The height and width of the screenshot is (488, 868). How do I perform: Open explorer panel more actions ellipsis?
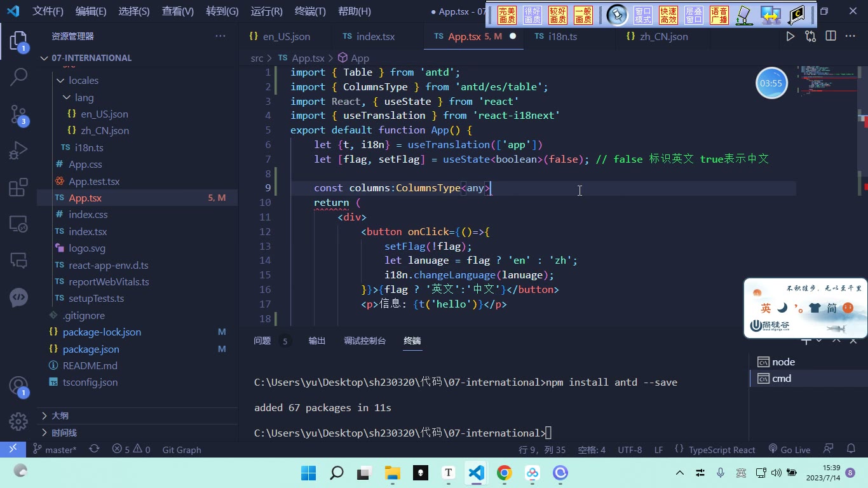[220, 36]
